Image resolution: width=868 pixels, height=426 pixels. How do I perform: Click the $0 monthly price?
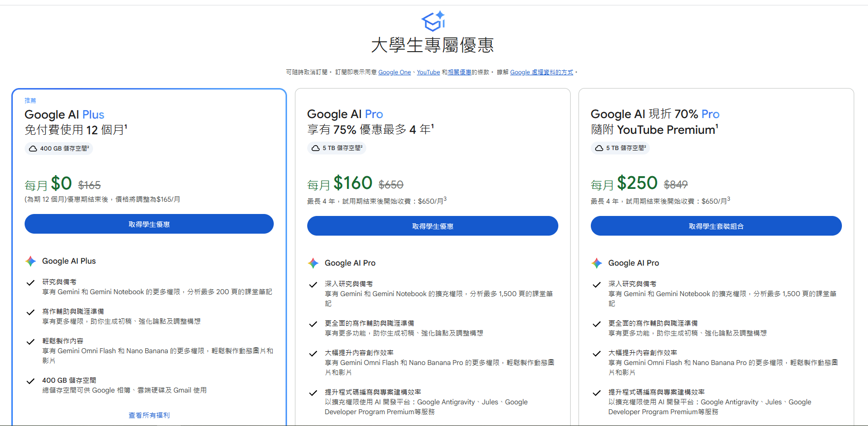(62, 183)
